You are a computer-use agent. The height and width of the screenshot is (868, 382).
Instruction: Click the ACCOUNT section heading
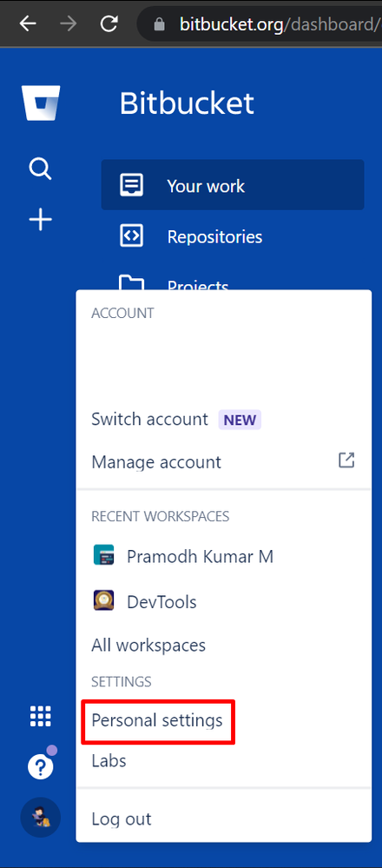tap(122, 314)
